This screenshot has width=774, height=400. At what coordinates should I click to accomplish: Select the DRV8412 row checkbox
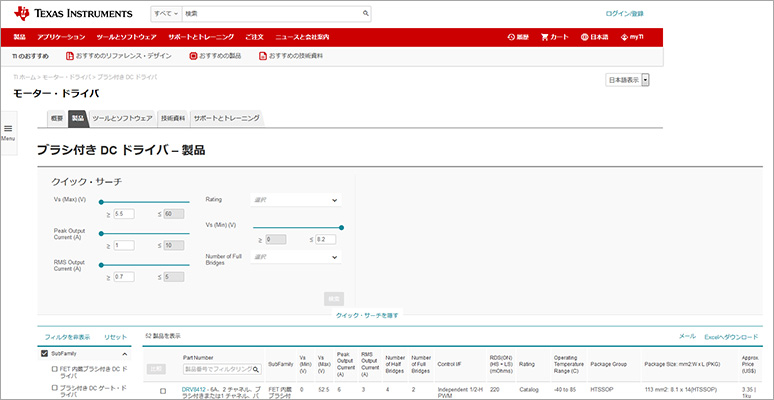coord(163,391)
